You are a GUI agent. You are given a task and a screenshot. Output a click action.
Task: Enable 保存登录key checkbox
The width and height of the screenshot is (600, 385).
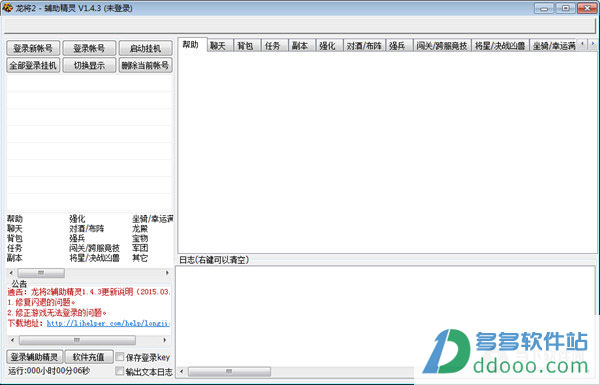click(120, 357)
